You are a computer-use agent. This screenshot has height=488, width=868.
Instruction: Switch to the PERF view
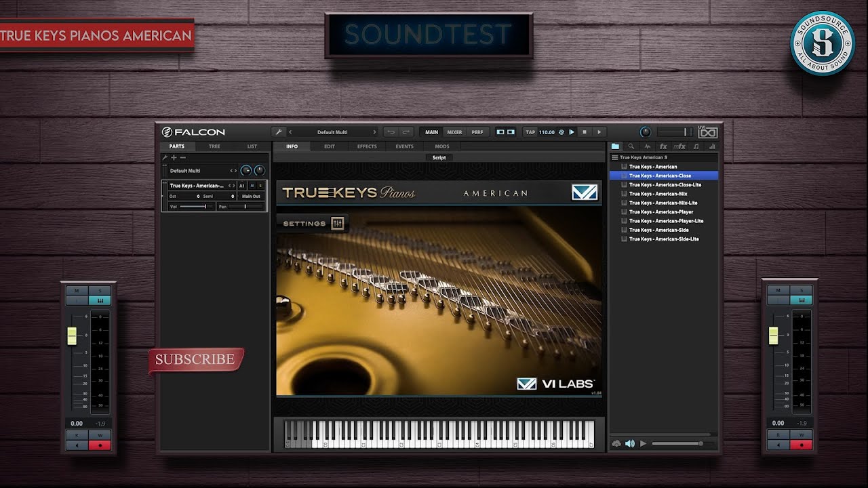point(477,132)
